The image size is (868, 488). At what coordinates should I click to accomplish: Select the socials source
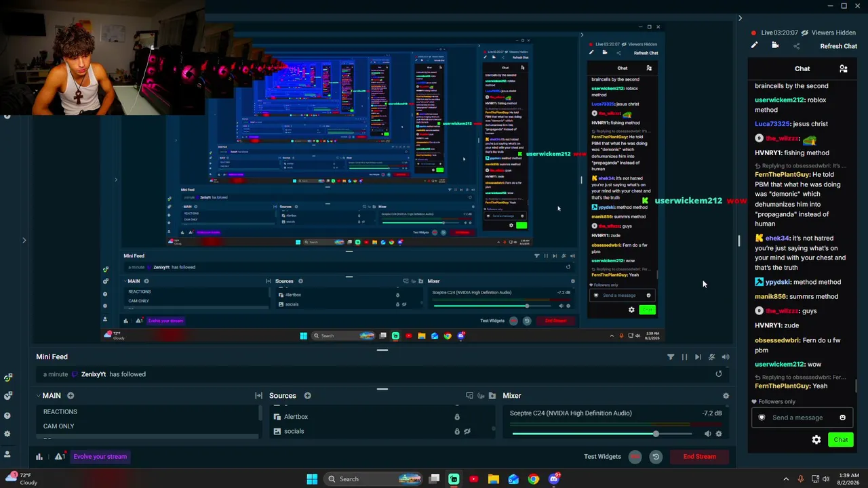(294, 431)
